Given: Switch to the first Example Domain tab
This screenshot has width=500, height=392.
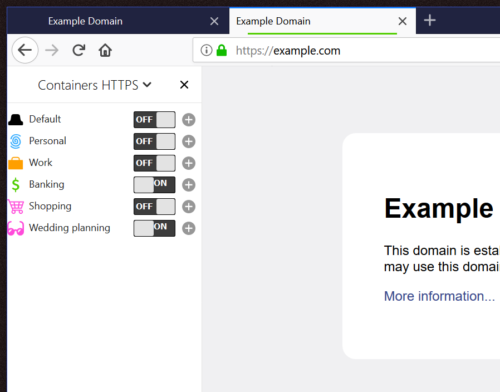Looking at the screenshot, I should (118, 21).
